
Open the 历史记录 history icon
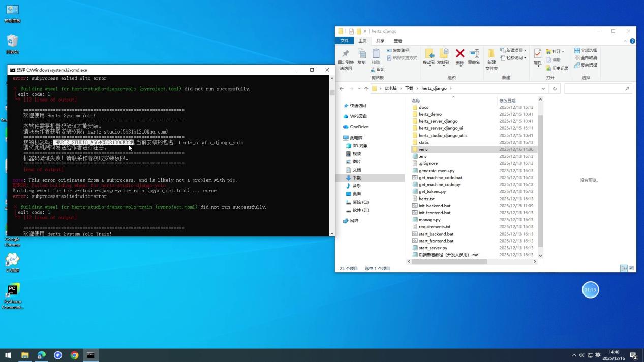(x=558, y=69)
